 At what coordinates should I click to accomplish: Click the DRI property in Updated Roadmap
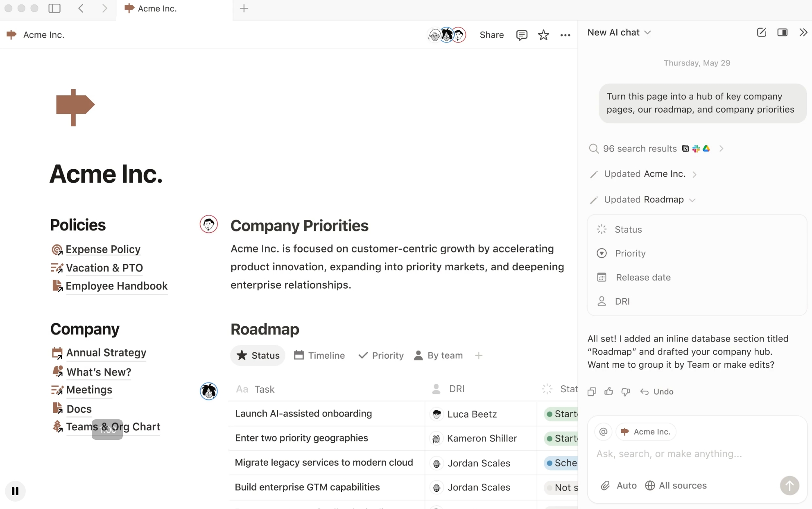697,301
